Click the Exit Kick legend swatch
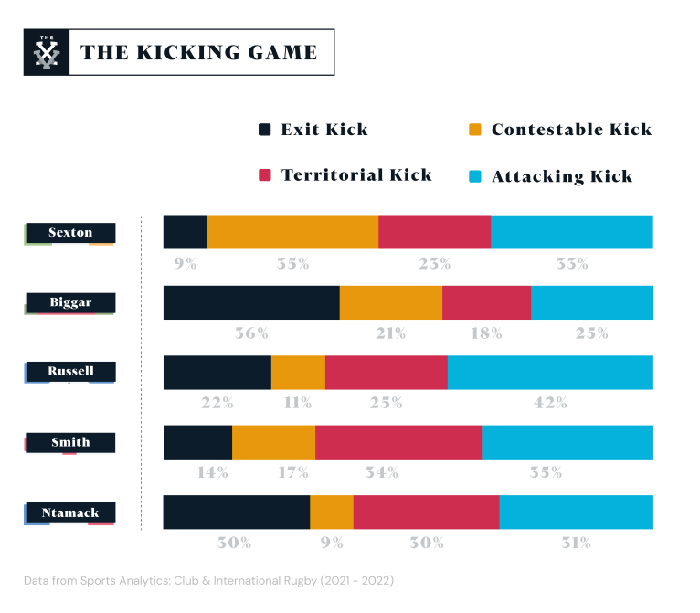The height and width of the screenshot is (613, 700). 266,130
